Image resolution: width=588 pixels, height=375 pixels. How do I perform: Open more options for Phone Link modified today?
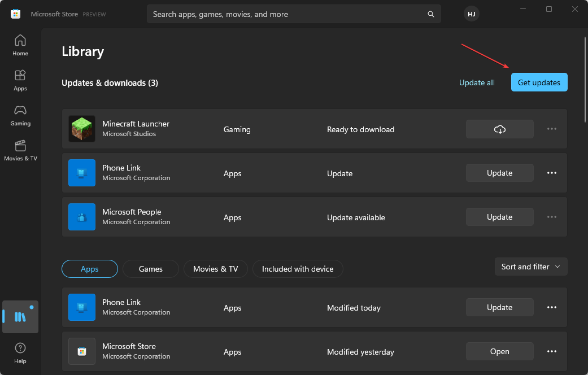pos(552,307)
